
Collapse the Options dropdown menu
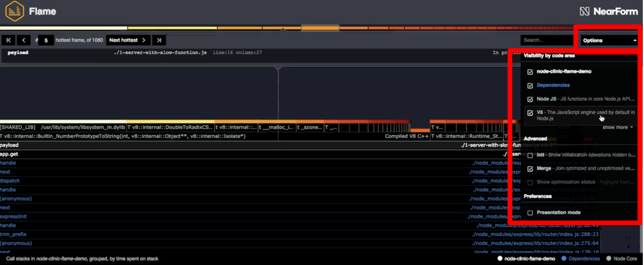(x=609, y=40)
